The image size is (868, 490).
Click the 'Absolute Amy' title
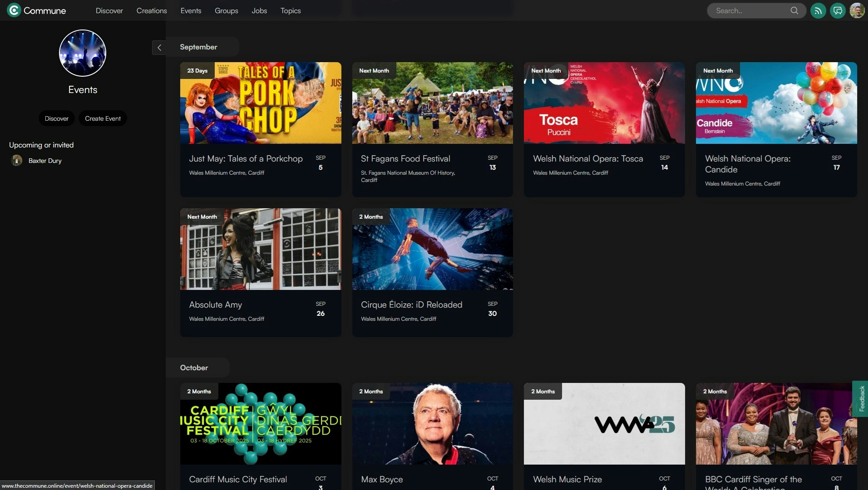click(x=215, y=305)
